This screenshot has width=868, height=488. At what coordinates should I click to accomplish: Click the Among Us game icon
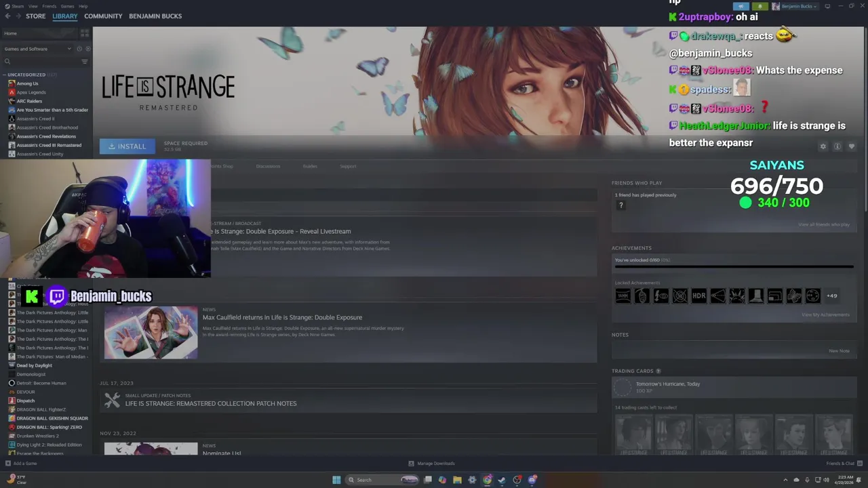(12, 83)
